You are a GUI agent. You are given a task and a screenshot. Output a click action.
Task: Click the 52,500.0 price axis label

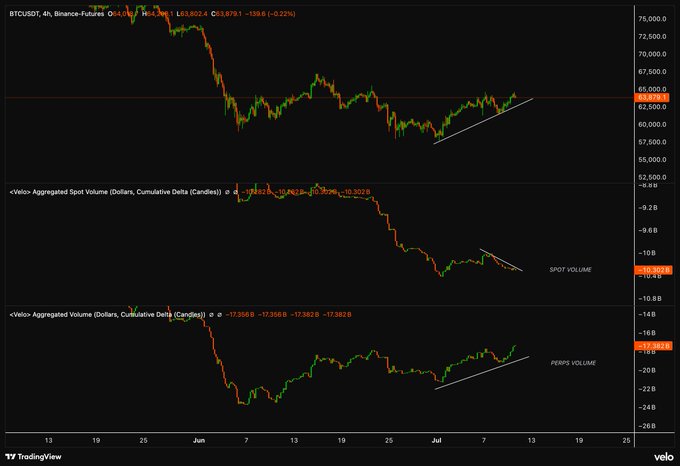(652, 177)
